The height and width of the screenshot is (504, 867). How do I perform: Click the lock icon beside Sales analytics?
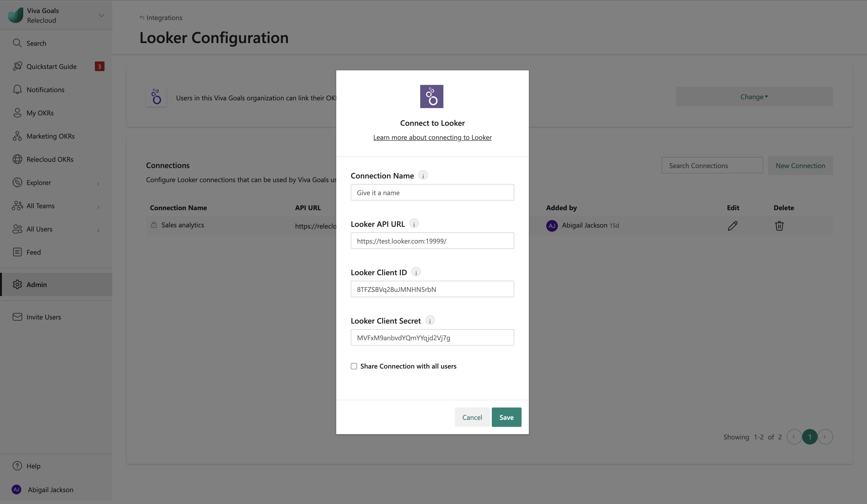[154, 225]
